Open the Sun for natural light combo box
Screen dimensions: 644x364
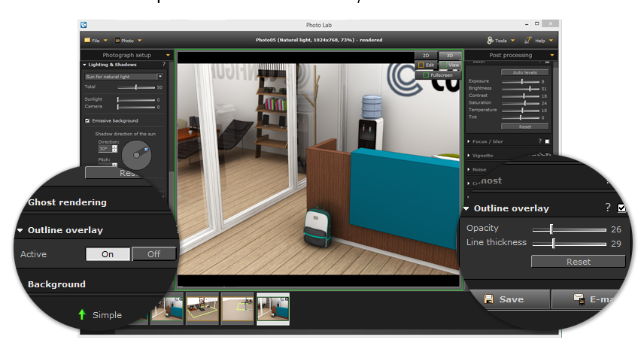coord(124,77)
